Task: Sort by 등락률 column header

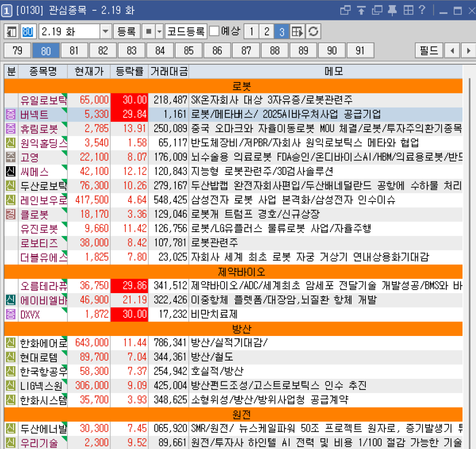Action: (x=129, y=71)
